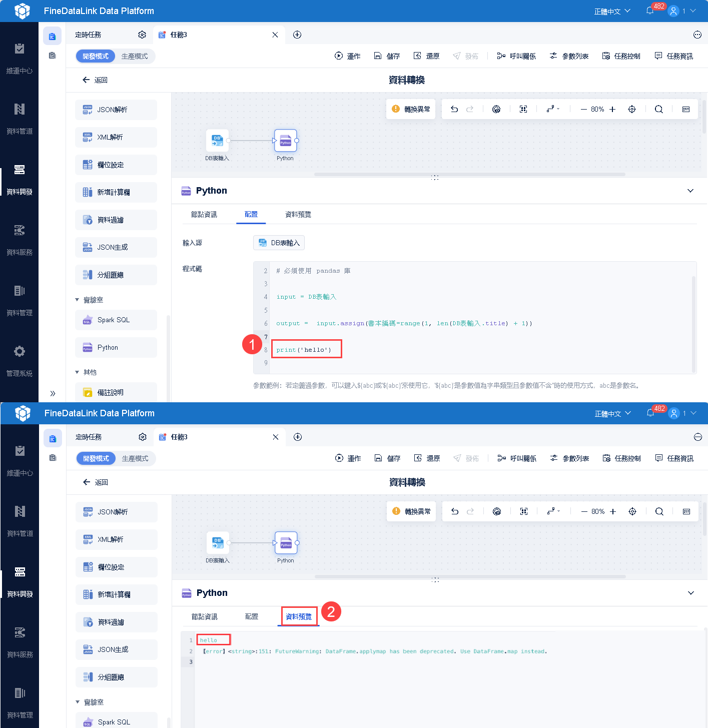
Task: Click the horizontal canvas scrollbar in the upper screenshot
Action: 470,174
